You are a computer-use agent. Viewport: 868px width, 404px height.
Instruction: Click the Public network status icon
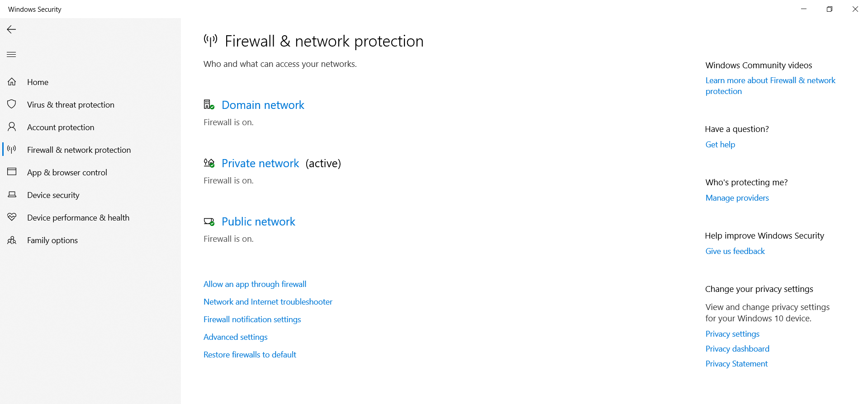click(x=209, y=221)
